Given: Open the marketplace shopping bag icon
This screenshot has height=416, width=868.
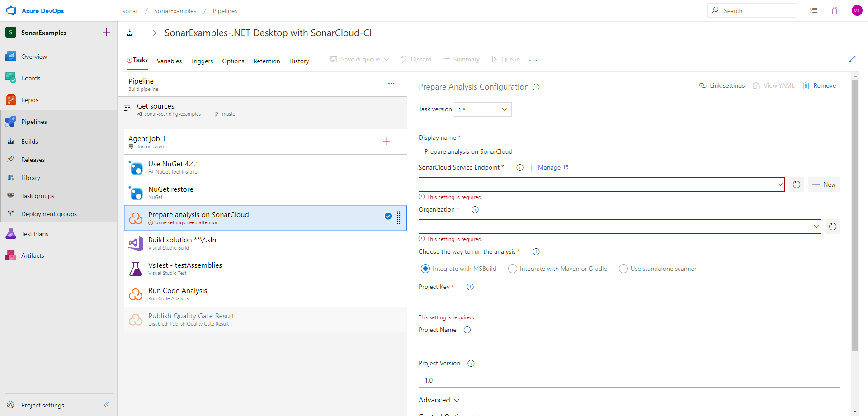Looking at the screenshot, I should (835, 10).
